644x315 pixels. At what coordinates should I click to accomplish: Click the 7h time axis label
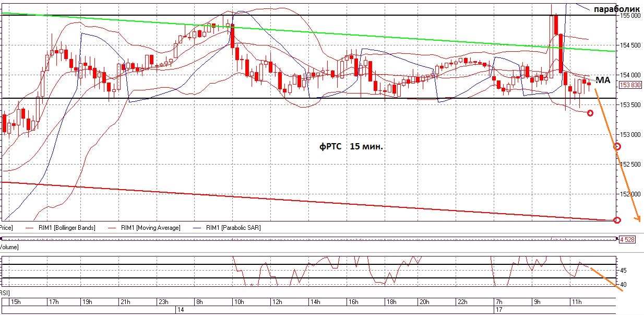coord(500,302)
